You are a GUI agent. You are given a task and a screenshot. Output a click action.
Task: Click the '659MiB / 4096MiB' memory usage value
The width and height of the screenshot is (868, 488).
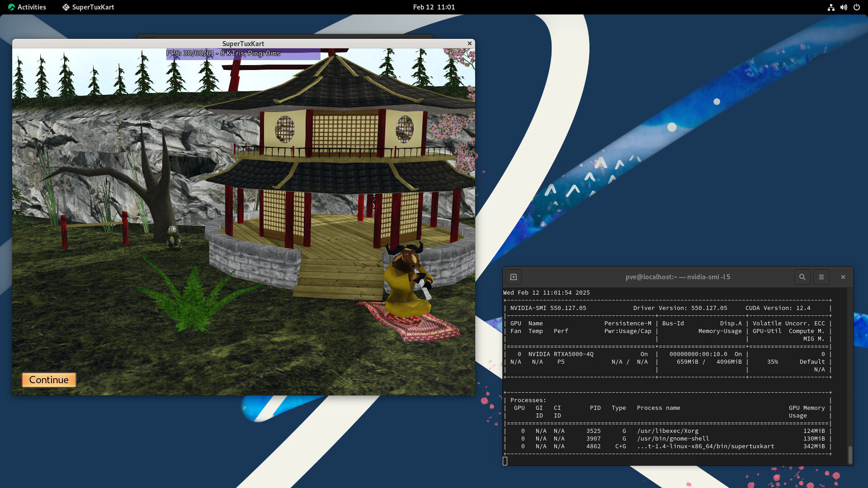tap(709, 362)
